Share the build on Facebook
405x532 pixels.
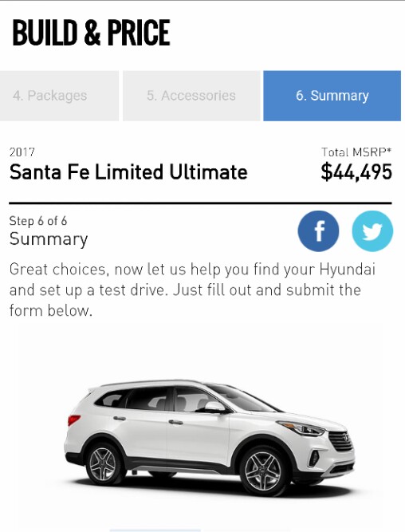318,231
